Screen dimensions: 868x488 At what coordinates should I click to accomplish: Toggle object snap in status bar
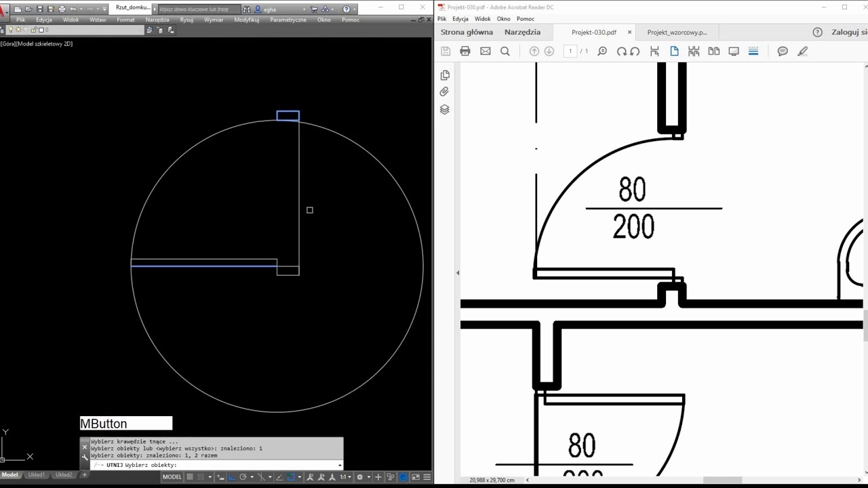[x=290, y=477]
